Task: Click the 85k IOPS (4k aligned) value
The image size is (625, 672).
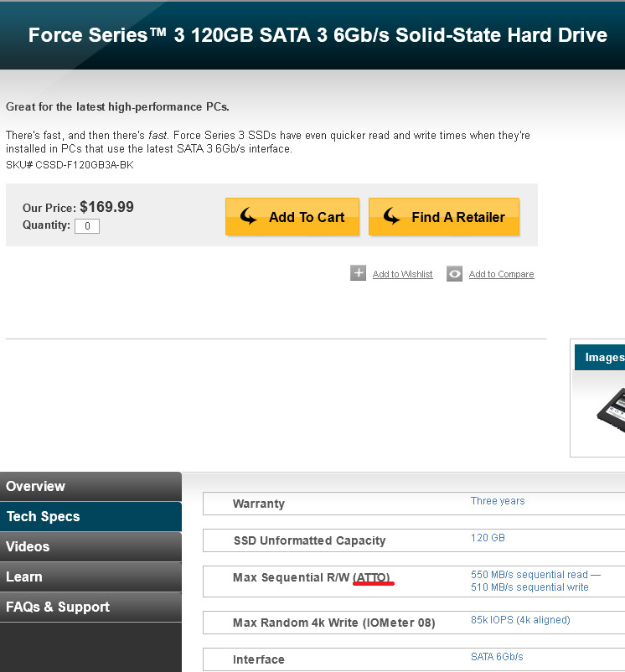Action: [520, 620]
